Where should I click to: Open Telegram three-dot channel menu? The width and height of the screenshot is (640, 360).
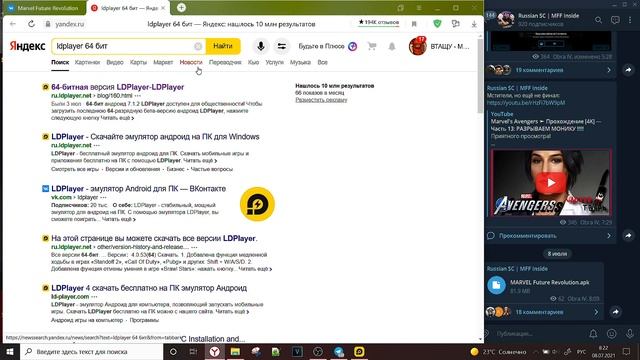coord(630,20)
